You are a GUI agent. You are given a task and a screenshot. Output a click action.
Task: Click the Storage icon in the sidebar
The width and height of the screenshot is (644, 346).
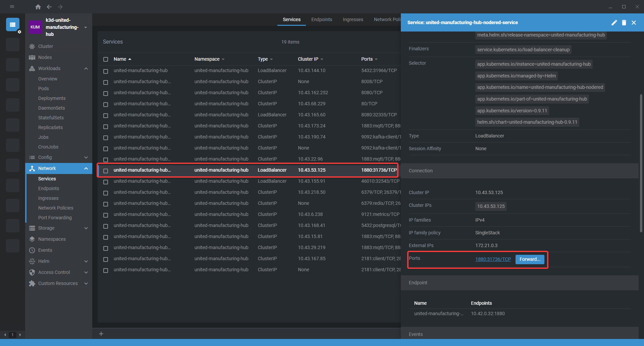[x=32, y=228]
